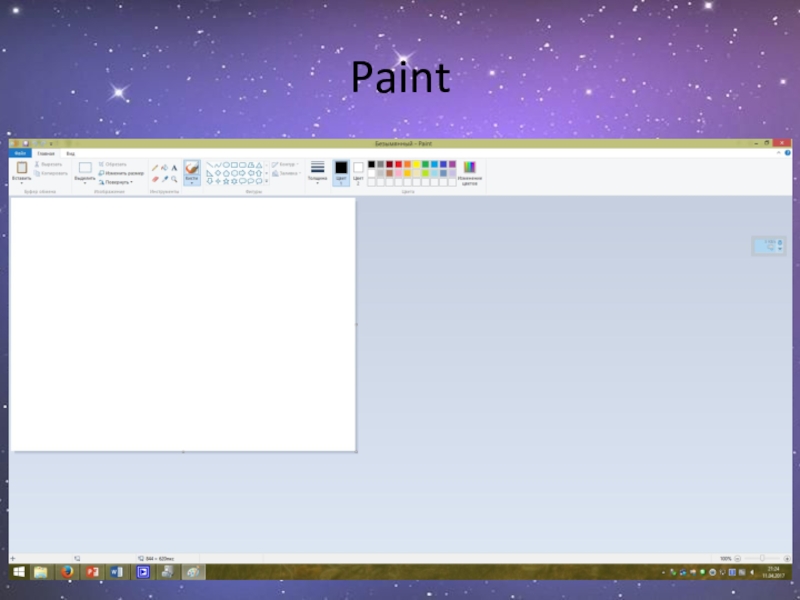Open Firefox from the taskbar

67,572
